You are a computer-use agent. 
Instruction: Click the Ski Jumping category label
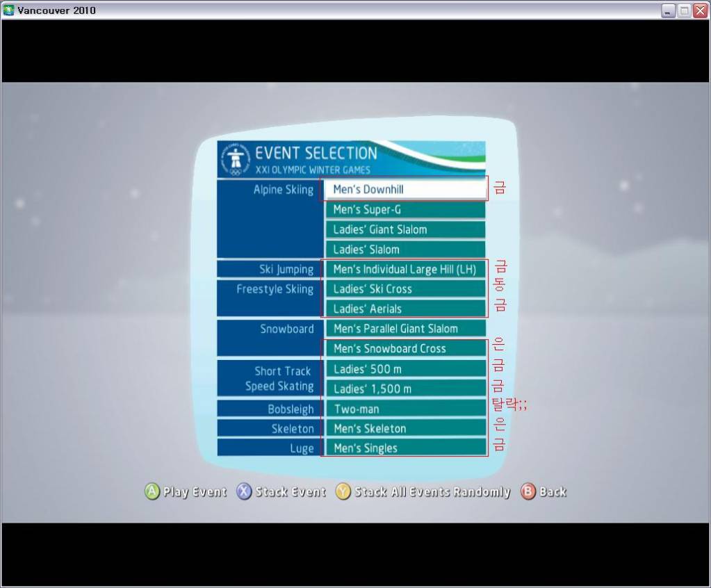pos(286,269)
